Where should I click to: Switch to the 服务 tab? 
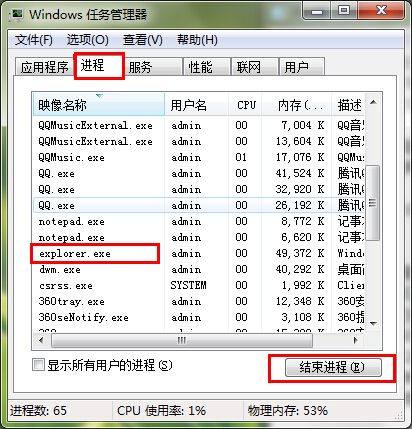click(x=153, y=67)
